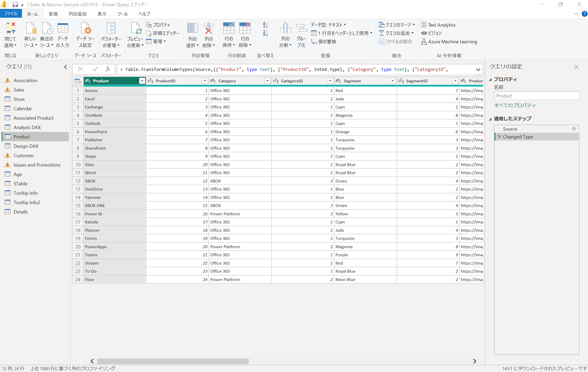This screenshot has height=372, width=588.
Task: Click the All Properties (すべてのプロパティ) link
Action: tap(515, 105)
